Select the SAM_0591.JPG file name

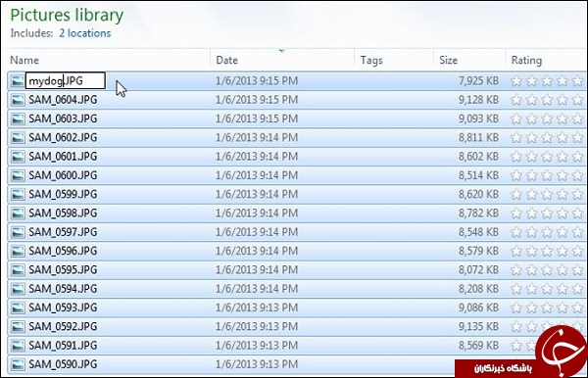(x=63, y=346)
